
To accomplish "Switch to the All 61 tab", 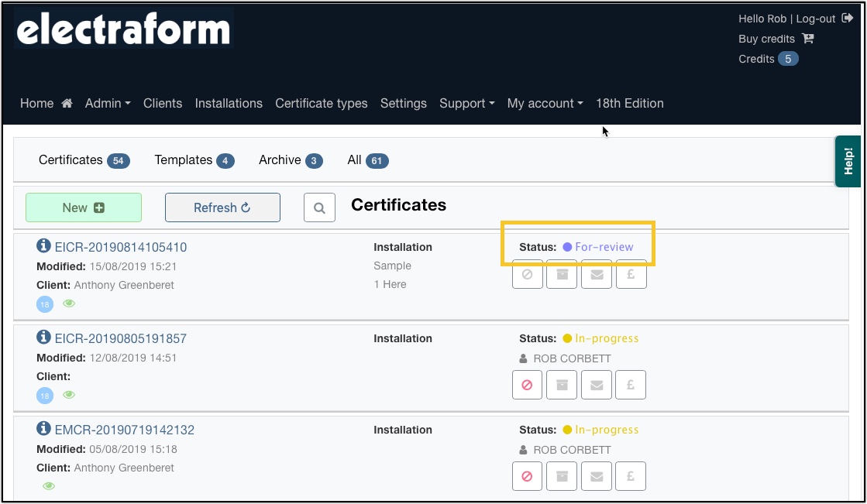I will click(368, 160).
